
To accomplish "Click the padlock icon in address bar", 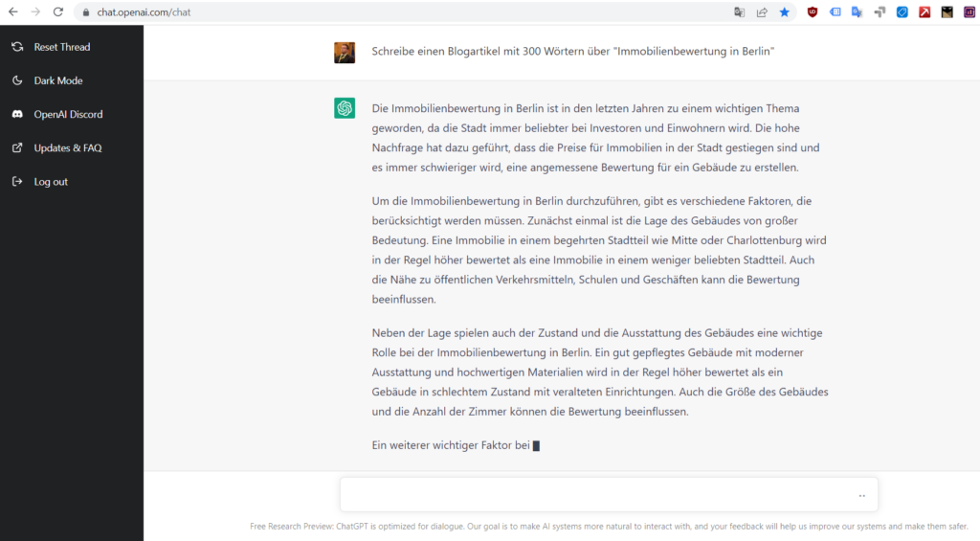I will pyautogui.click(x=86, y=12).
